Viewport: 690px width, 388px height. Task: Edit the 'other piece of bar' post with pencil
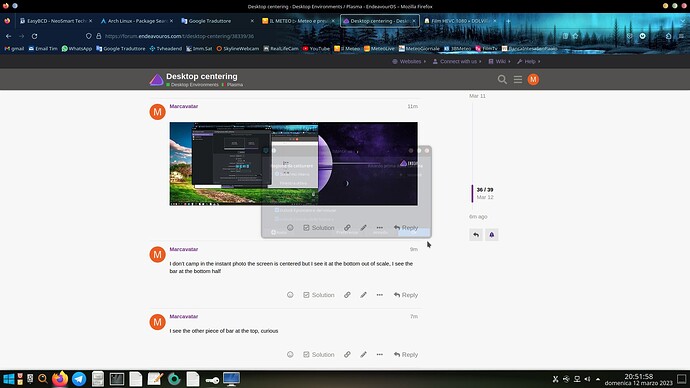[363, 355]
